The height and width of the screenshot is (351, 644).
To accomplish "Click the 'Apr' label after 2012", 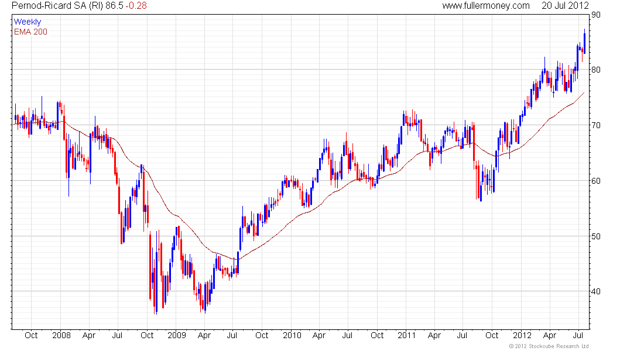I will [x=550, y=335].
